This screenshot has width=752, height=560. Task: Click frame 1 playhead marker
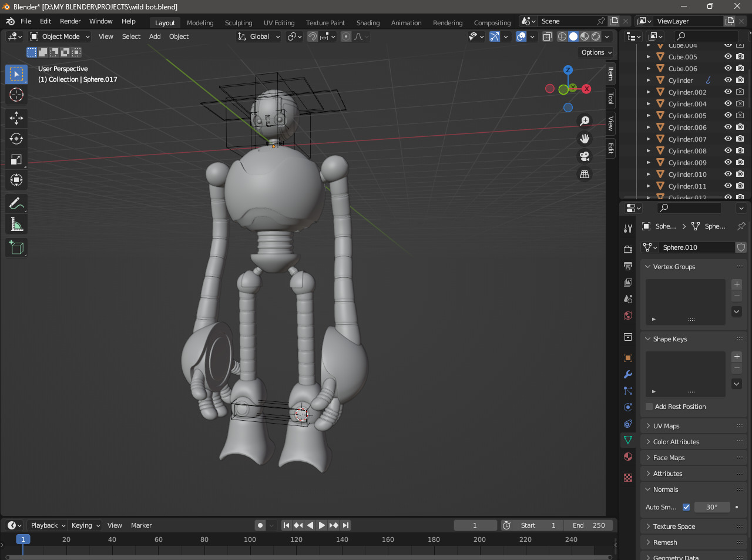click(x=23, y=539)
